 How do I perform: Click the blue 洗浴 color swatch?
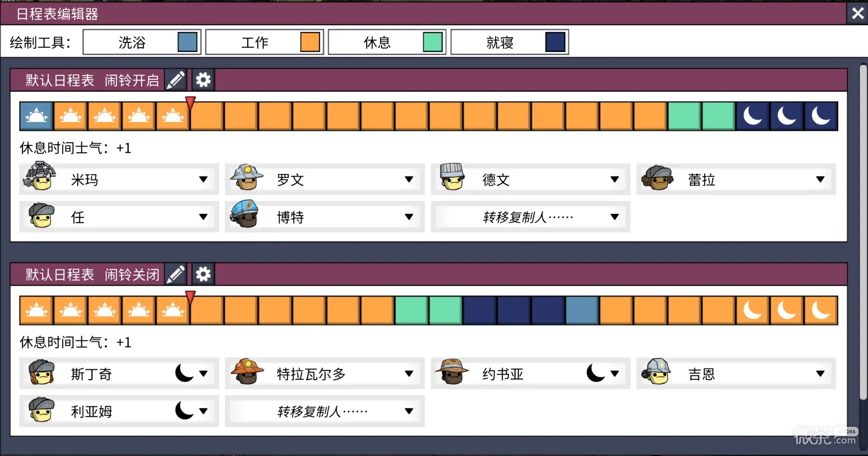(188, 42)
